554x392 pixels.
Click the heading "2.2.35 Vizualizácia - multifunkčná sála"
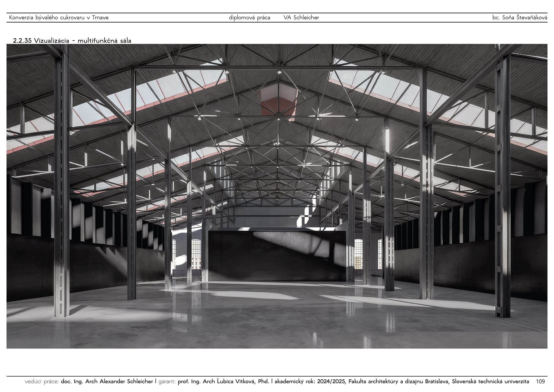[72, 41]
